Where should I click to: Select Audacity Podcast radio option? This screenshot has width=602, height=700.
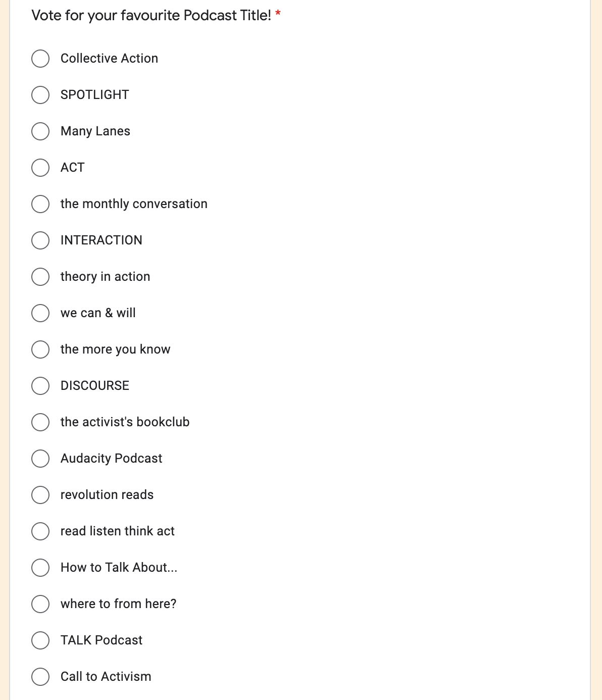click(x=40, y=459)
